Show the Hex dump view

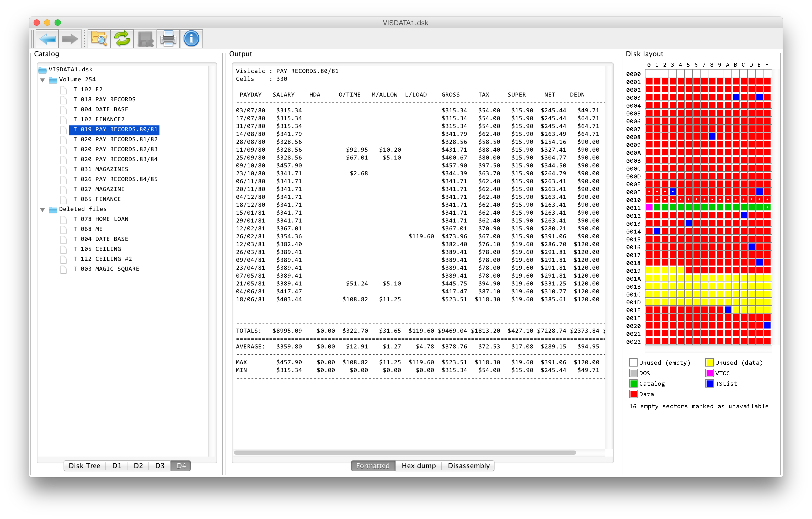419,465
